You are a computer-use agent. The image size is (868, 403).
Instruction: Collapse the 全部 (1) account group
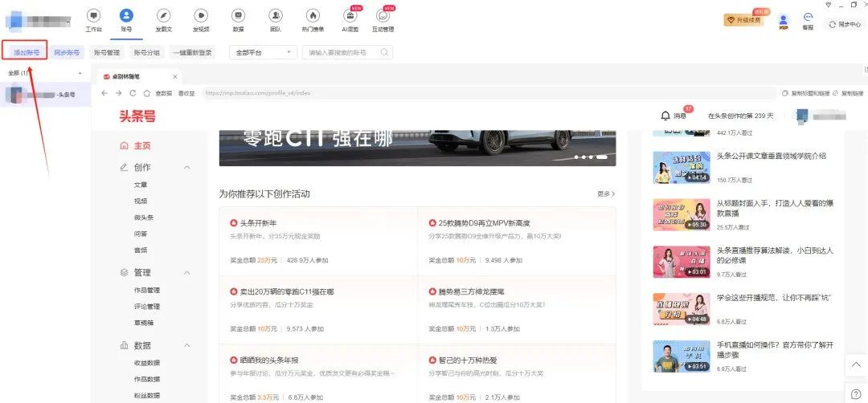click(80, 74)
